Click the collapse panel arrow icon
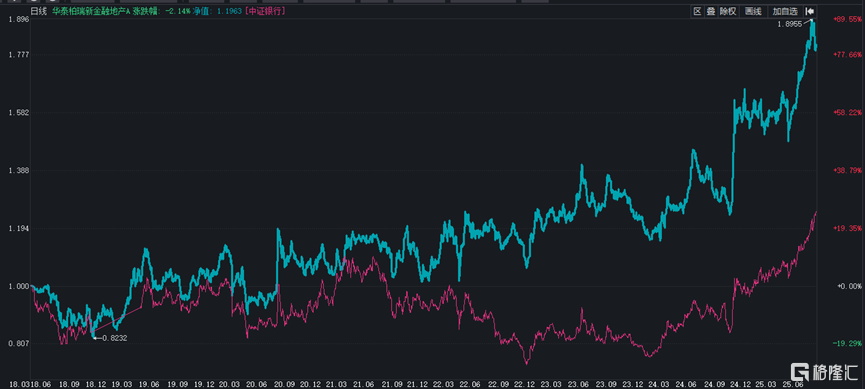Screen dimensions: 865x389 (x=810, y=11)
